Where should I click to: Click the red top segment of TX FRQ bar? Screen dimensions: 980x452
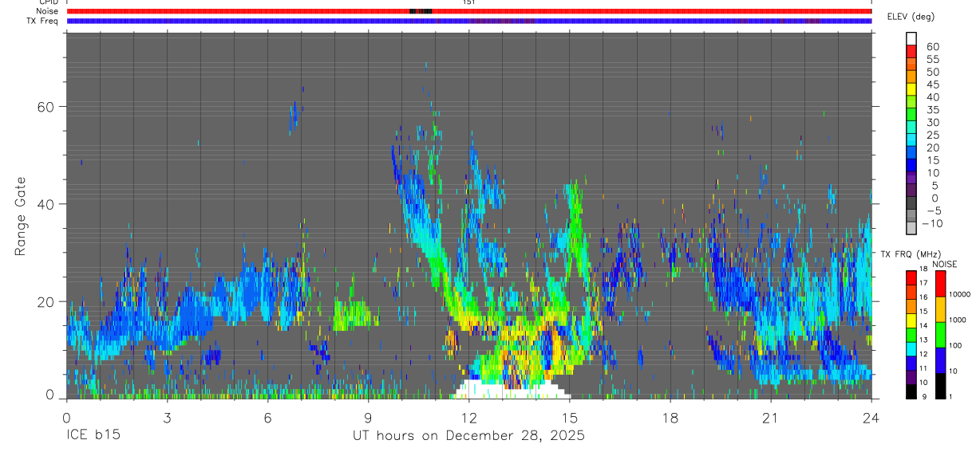(911, 277)
